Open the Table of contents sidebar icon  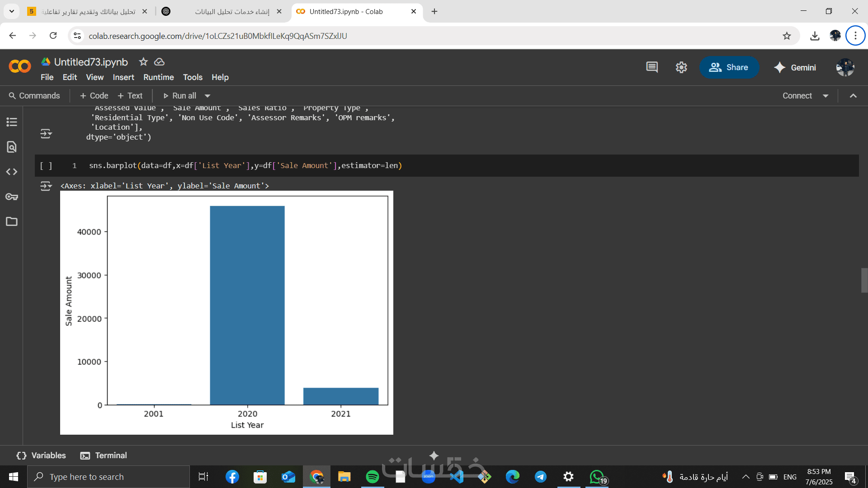[12, 122]
